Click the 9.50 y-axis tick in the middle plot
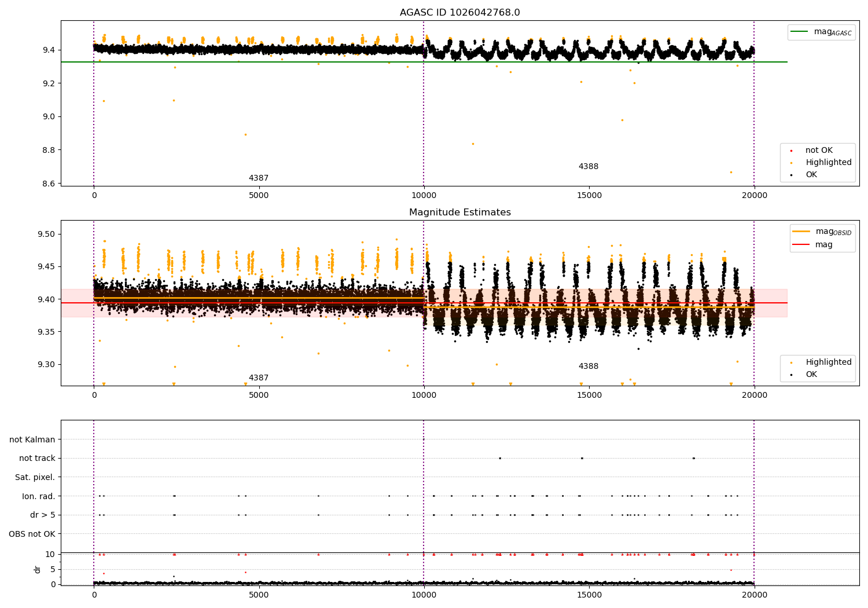 47,235
